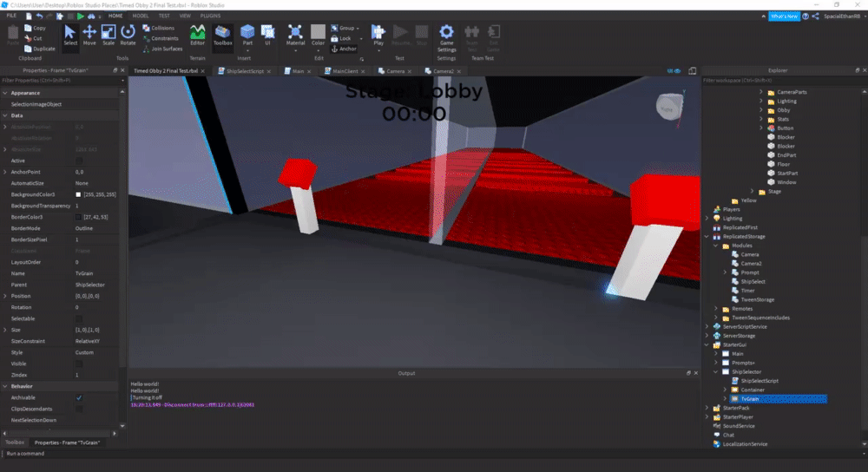This screenshot has width=868, height=472.
Task: Click the view orientation cube in viewport
Action: tap(669, 106)
